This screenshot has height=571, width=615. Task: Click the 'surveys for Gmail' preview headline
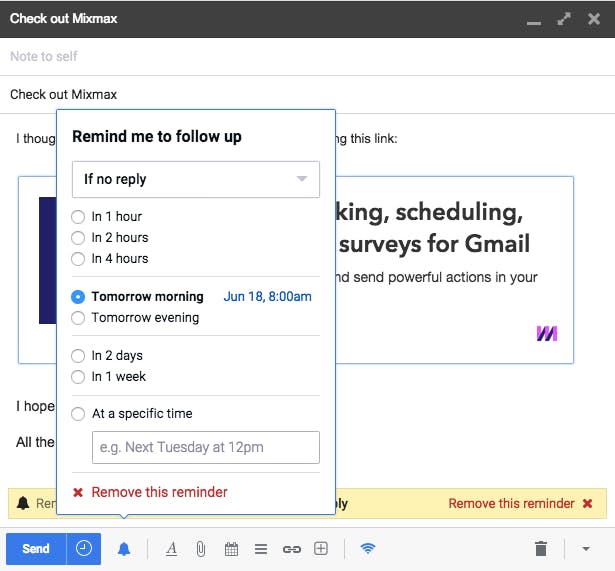click(x=435, y=244)
